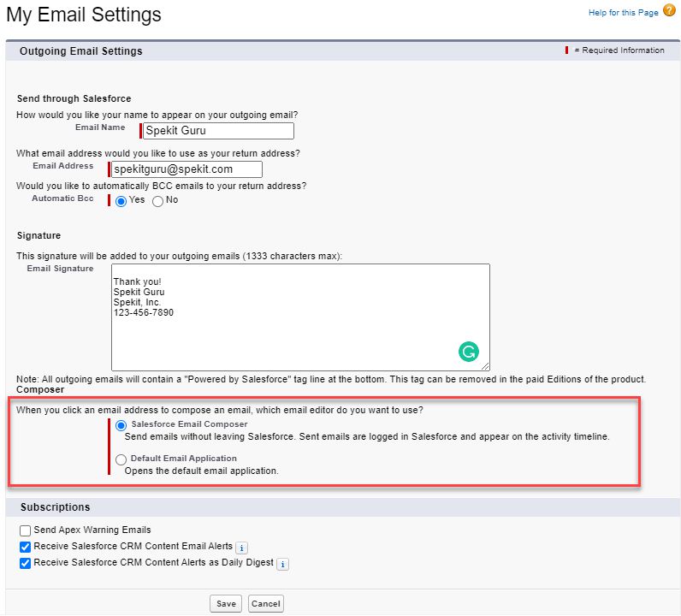Choose Default Email Application option
681x616 pixels.
[121, 459]
